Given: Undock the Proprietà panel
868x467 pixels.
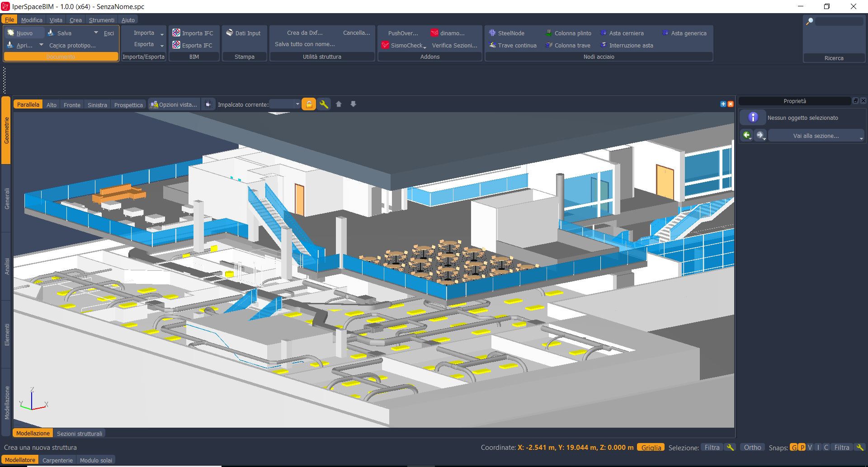Looking at the screenshot, I should [856, 101].
